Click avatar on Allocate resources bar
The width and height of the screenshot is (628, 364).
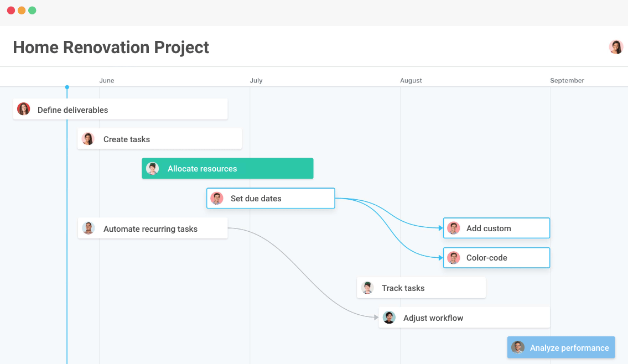coord(153,169)
